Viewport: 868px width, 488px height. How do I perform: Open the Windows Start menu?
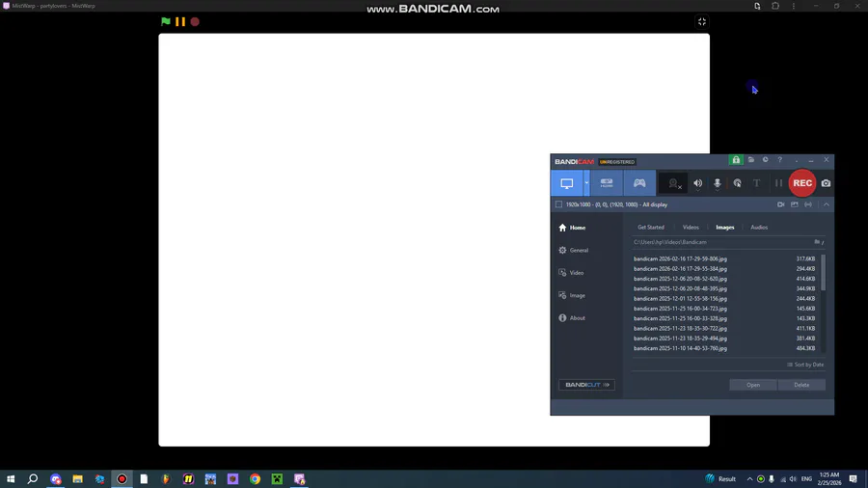point(11,478)
